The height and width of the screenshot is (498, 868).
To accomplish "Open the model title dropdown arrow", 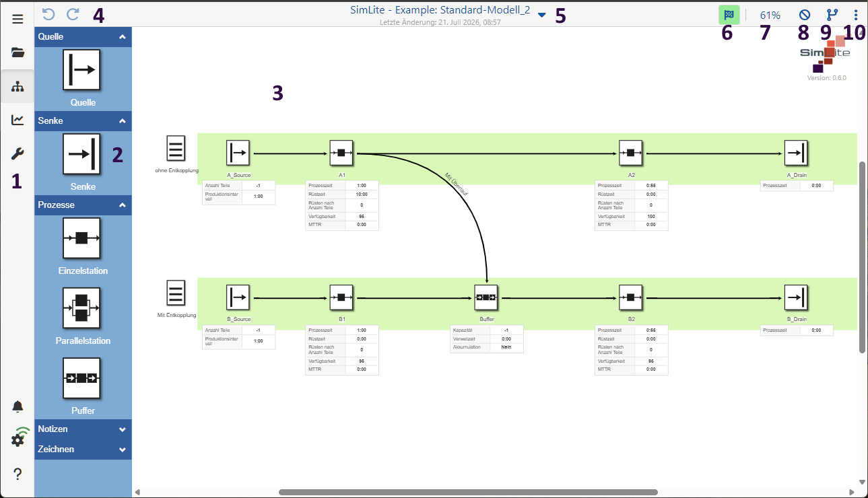I will [x=542, y=15].
